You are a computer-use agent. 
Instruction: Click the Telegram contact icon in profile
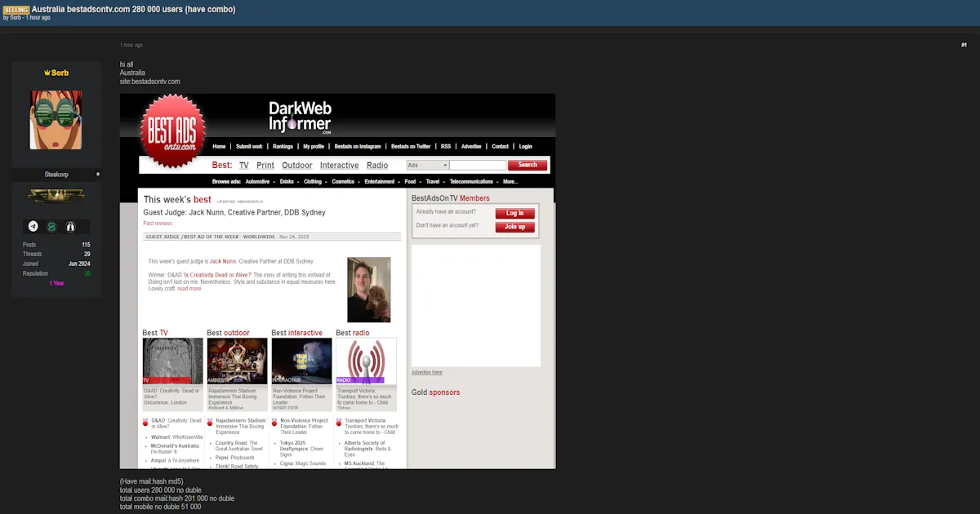33,227
